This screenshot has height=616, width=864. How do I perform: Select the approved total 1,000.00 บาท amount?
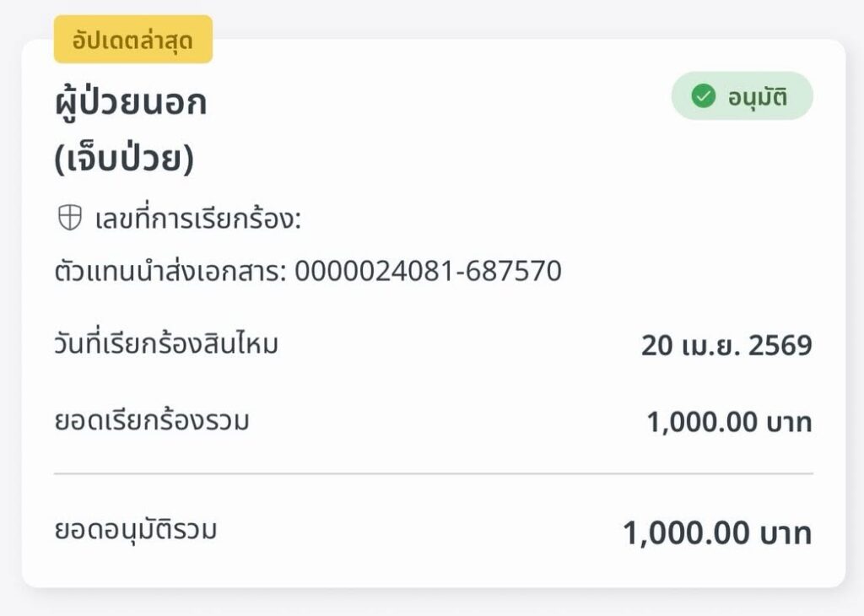(x=717, y=532)
